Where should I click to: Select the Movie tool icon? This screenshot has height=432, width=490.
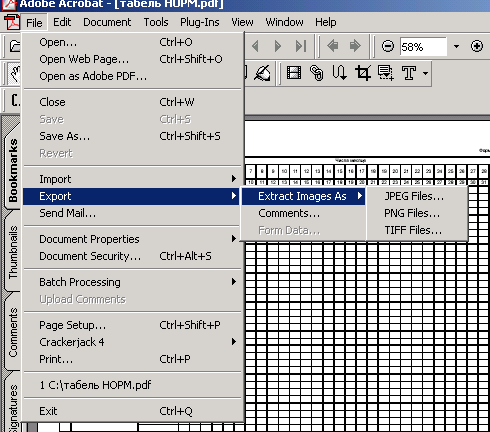pos(294,73)
